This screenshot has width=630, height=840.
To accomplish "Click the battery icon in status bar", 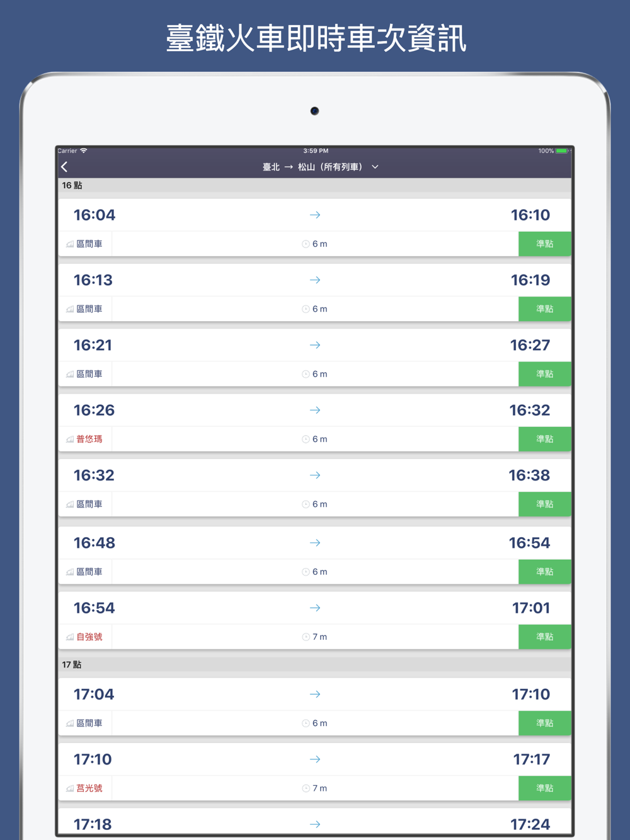I will coord(561,151).
